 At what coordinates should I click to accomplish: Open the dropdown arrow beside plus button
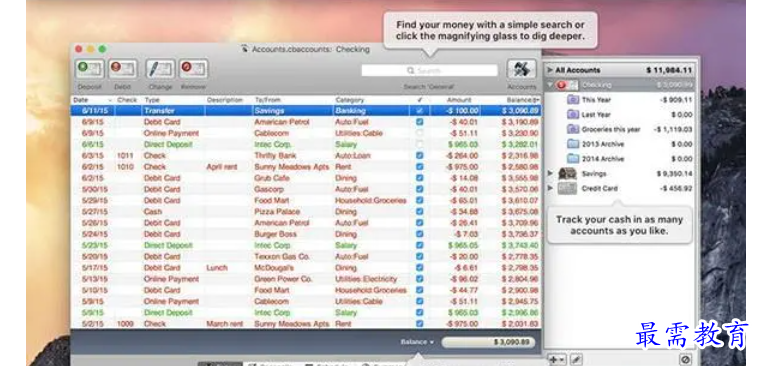[x=562, y=360]
